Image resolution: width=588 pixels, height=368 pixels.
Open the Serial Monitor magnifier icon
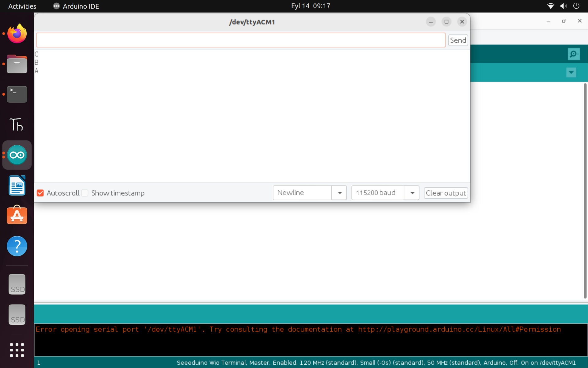click(573, 54)
